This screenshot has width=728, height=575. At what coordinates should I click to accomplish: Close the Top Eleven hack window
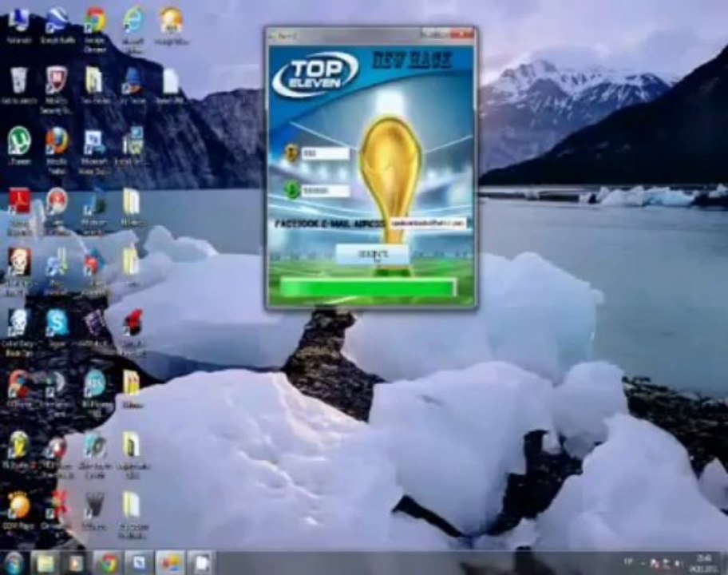(x=462, y=34)
